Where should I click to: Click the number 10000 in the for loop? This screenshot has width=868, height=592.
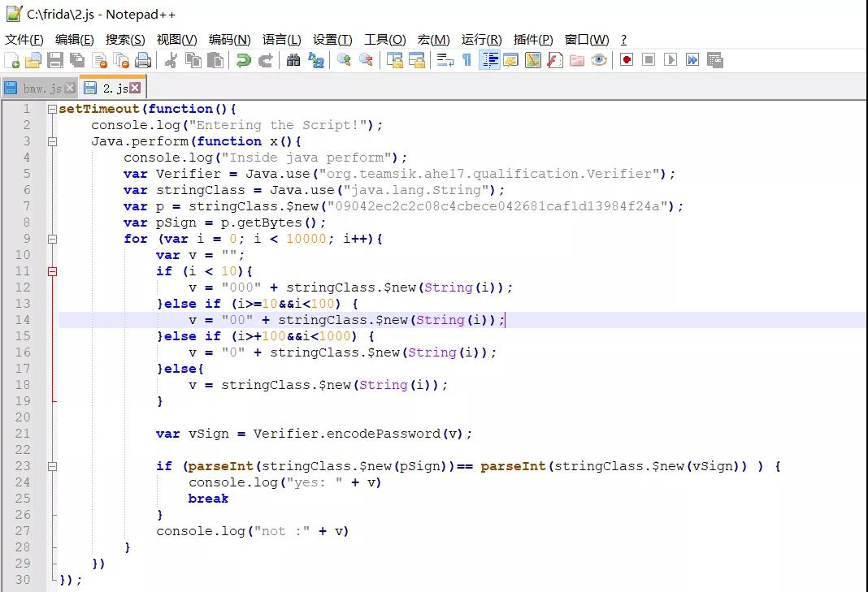[306, 239]
